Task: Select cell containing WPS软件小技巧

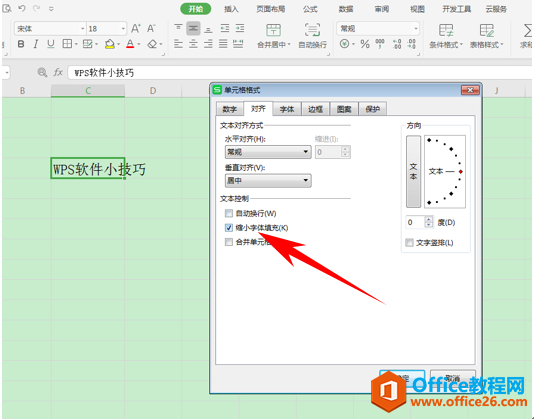Action: coord(88,168)
